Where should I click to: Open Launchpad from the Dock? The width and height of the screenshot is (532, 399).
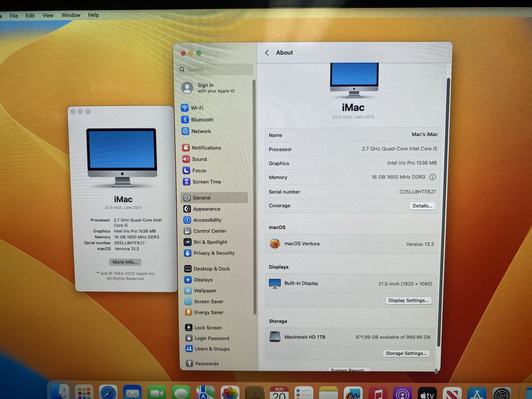point(84,392)
